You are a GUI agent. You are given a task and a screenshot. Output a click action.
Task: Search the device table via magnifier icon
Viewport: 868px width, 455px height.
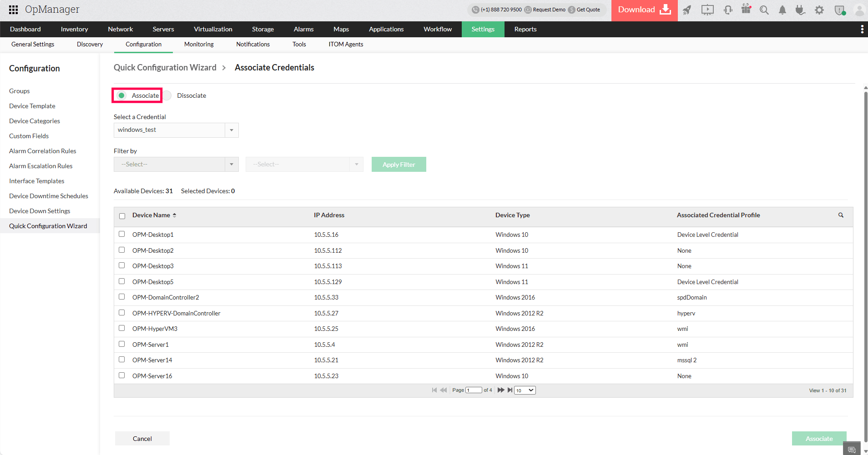[840, 215]
